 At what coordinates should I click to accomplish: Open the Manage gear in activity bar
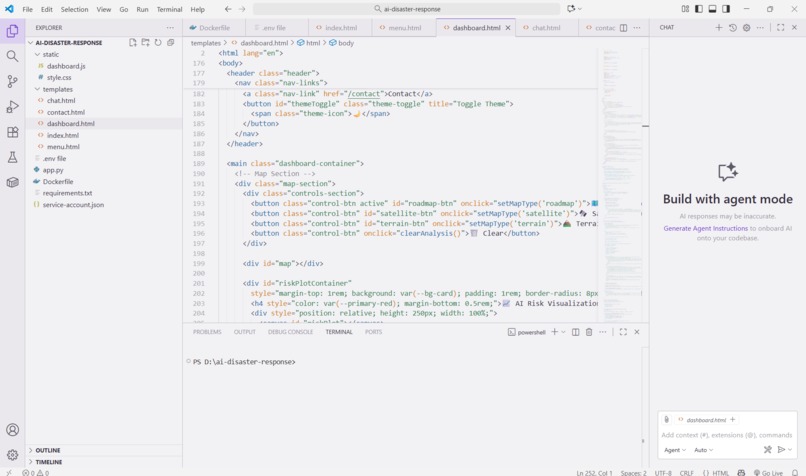coord(12,454)
